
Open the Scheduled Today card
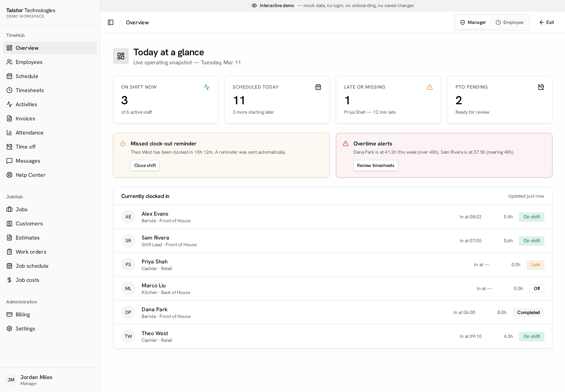pos(277,100)
